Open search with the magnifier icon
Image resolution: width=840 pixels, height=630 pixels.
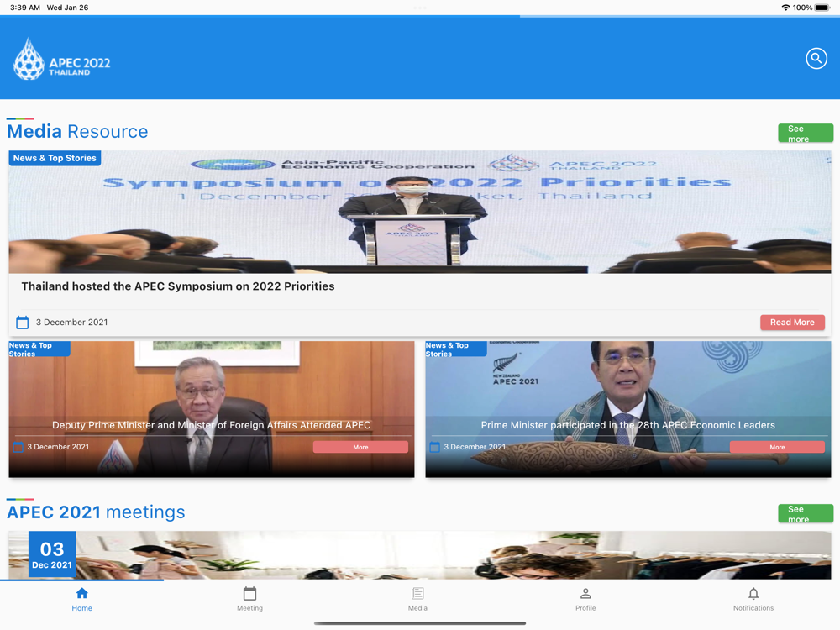[x=816, y=59]
